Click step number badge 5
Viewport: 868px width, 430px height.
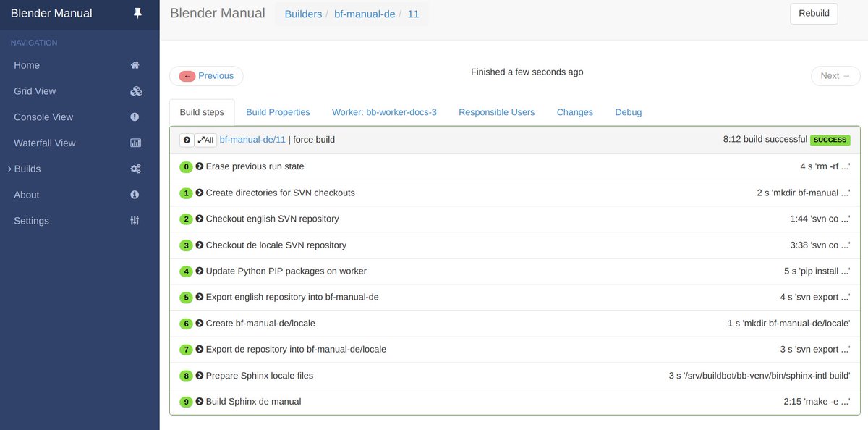point(186,298)
